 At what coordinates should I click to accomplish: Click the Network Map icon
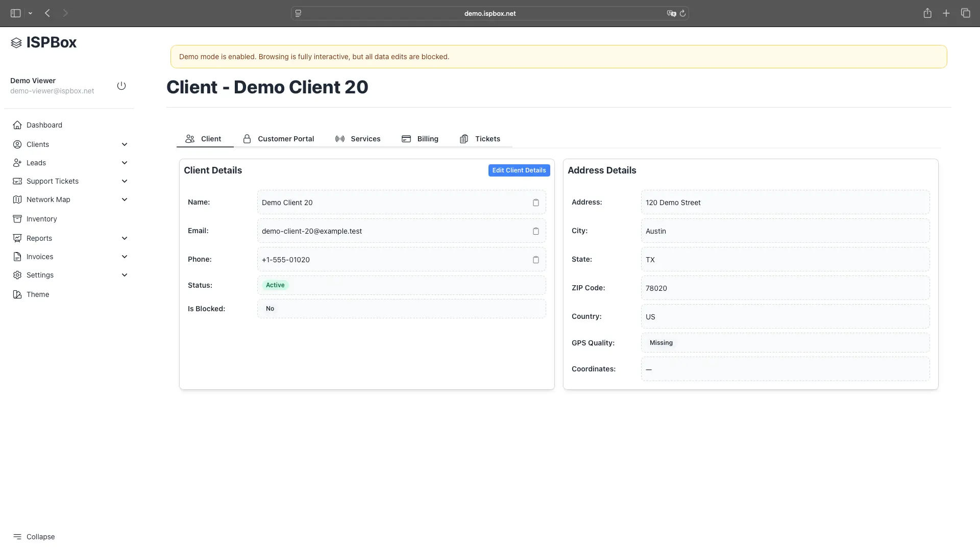tap(17, 199)
